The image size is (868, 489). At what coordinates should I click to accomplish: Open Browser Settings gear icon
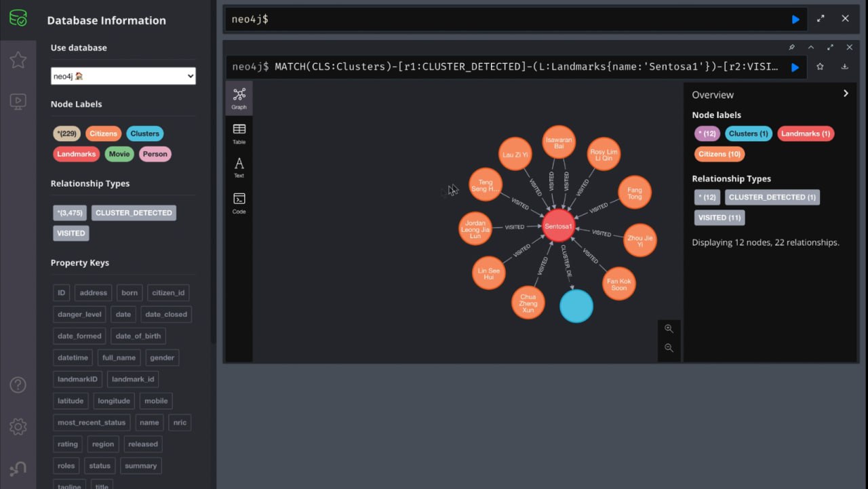coord(18,427)
